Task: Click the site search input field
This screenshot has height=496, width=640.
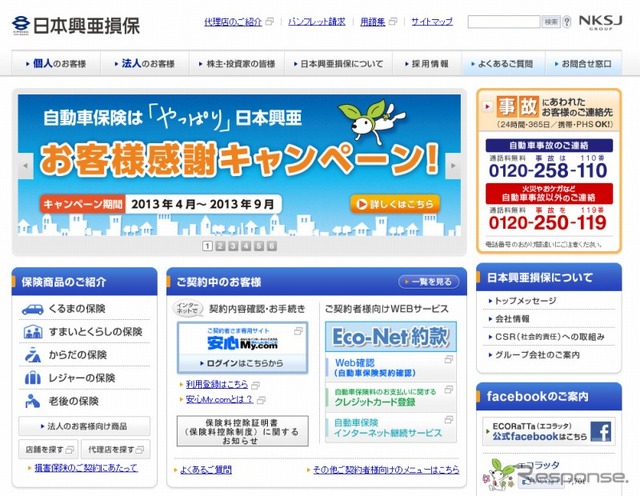Action: pyautogui.click(x=504, y=22)
